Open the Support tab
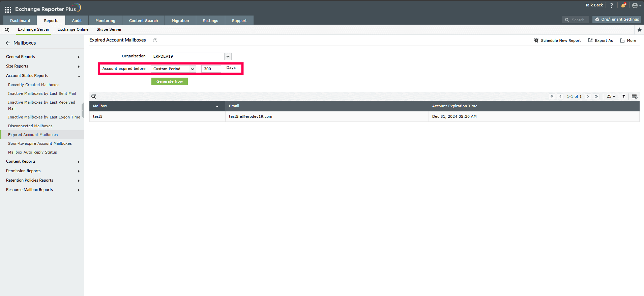Viewport: 644px width, 296px height. [239, 21]
